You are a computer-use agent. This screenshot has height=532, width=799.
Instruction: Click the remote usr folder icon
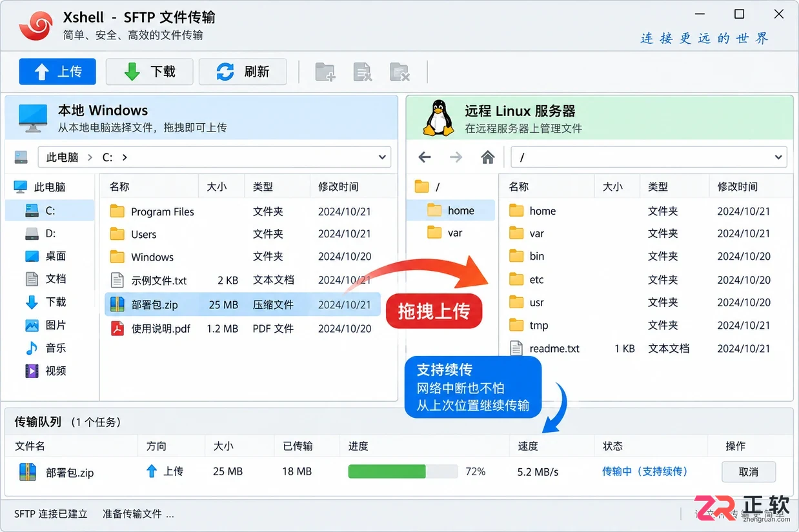pyautogui.click(x=516, y=302)
